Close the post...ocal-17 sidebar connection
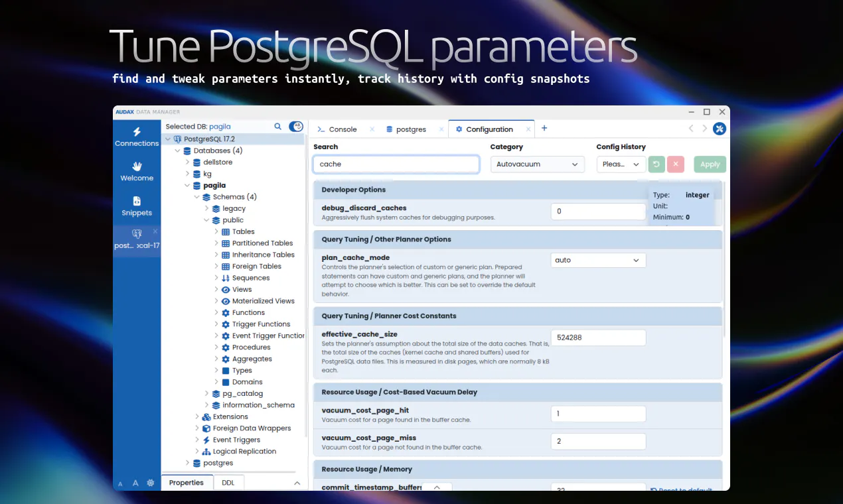 point(155,231)
